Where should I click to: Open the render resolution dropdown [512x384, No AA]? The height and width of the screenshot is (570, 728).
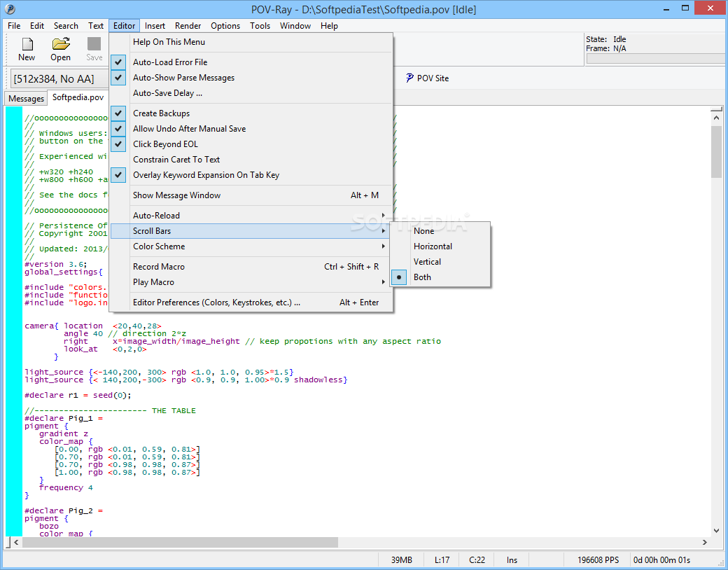(58, 79)
